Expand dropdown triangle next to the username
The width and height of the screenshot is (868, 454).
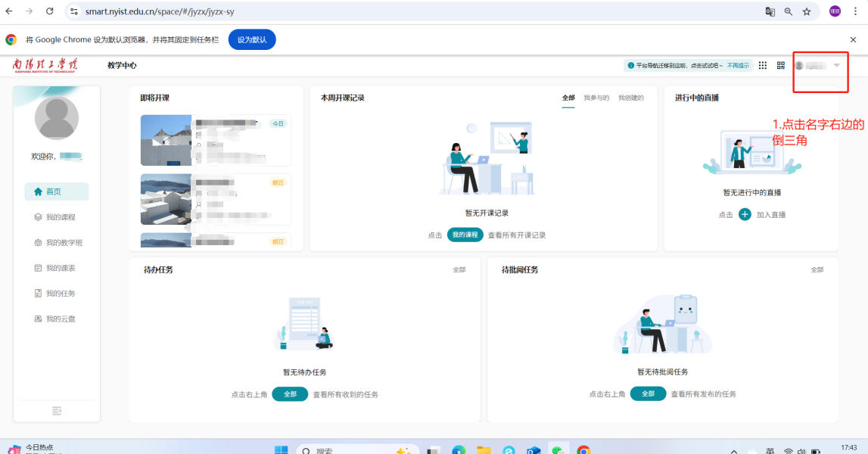click(836, 66)
